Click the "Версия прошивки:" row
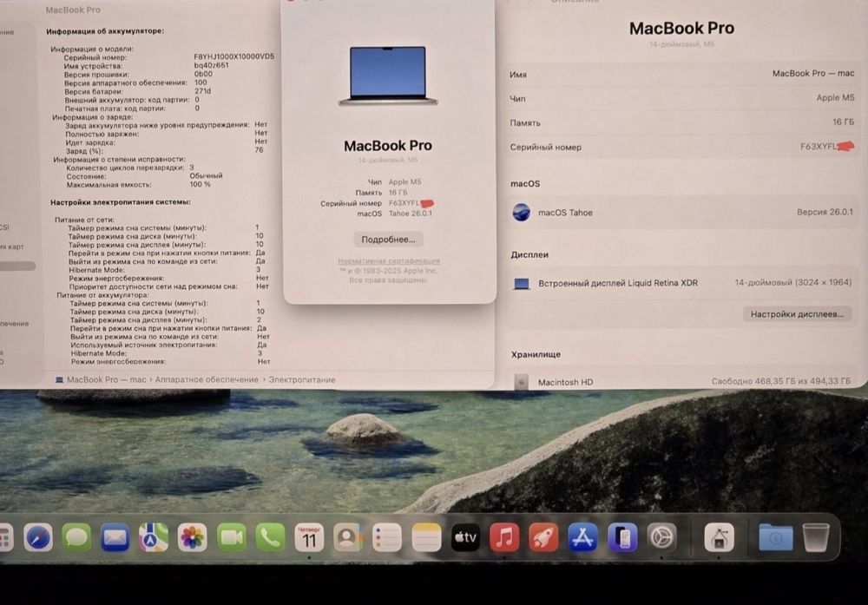The height and width of the screenshot is (605, 868). (x=138, y=74)
